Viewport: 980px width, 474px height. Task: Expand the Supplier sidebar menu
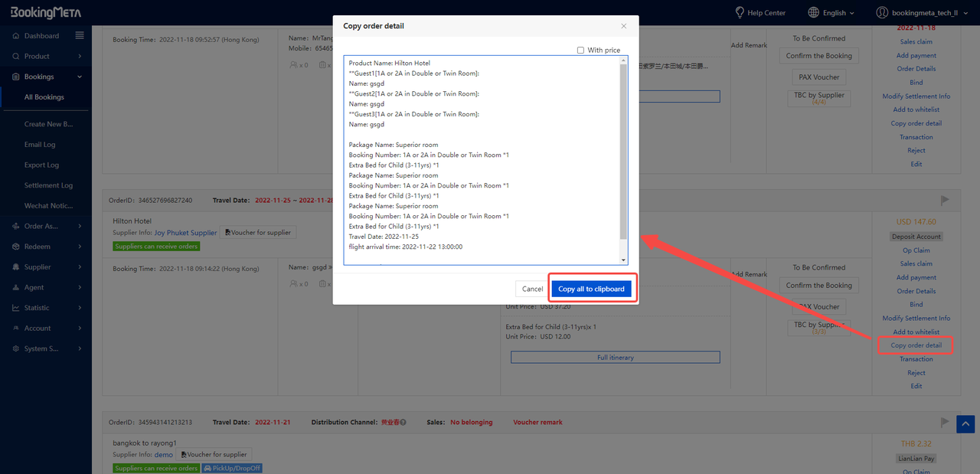pyautogui.click(x=79, y=267)
